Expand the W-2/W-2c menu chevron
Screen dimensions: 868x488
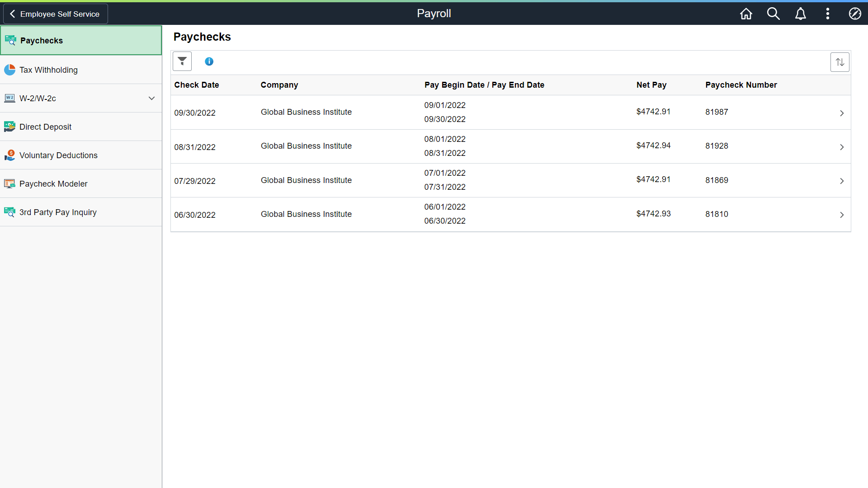pyautogui.click(x=151, y=98)
